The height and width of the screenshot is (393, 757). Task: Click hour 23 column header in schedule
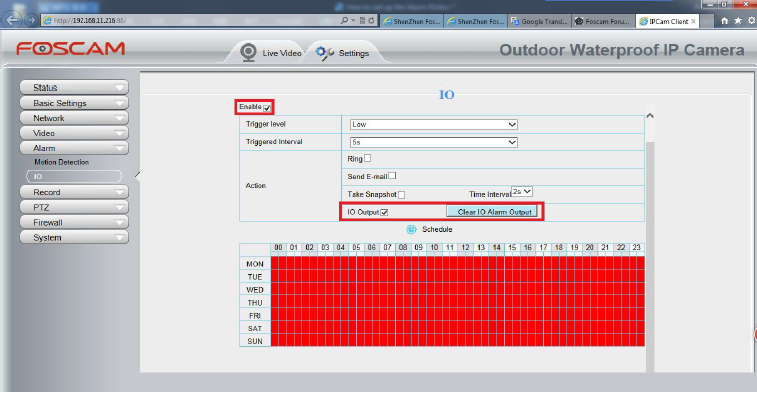637,248
